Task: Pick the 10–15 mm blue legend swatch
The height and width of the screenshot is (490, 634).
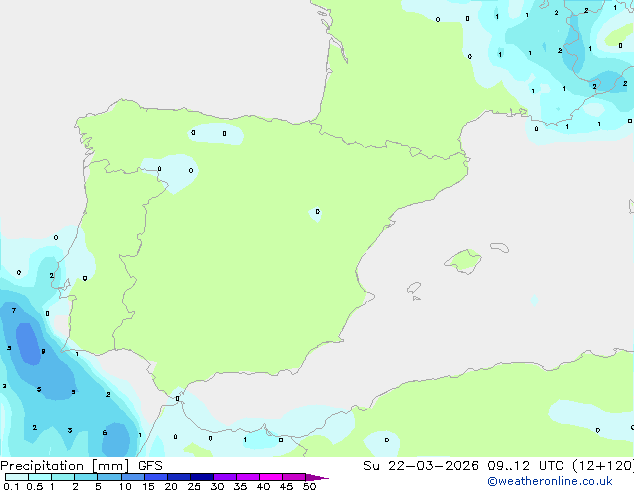Action: [x=132, y=477]
